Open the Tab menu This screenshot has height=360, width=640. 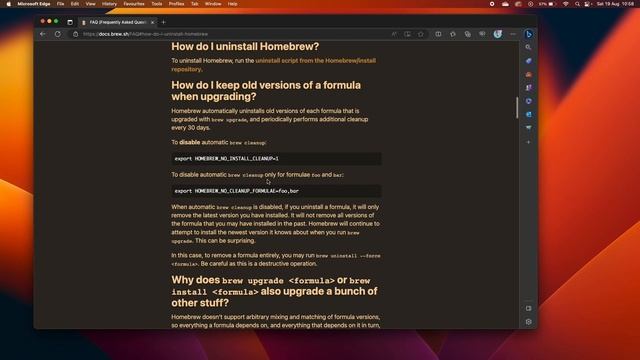point(195,4)
